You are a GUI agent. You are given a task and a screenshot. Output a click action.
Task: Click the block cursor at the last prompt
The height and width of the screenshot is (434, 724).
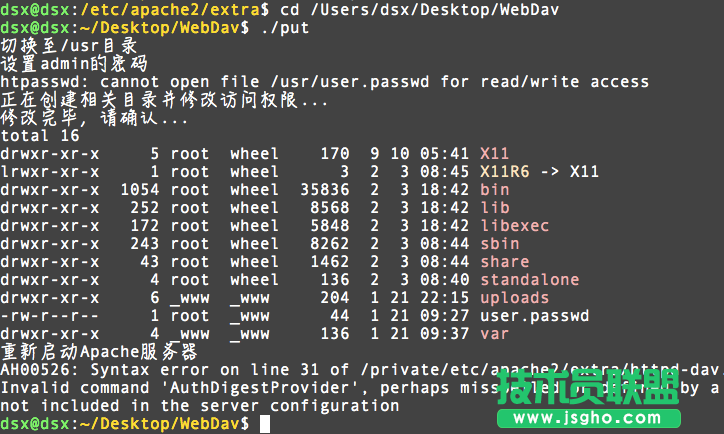264,425
